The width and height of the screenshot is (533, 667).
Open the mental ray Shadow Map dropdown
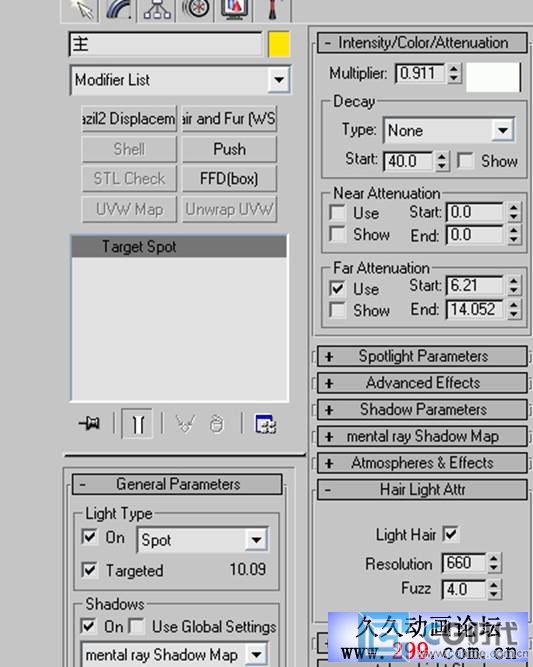(x=174, y=654)
